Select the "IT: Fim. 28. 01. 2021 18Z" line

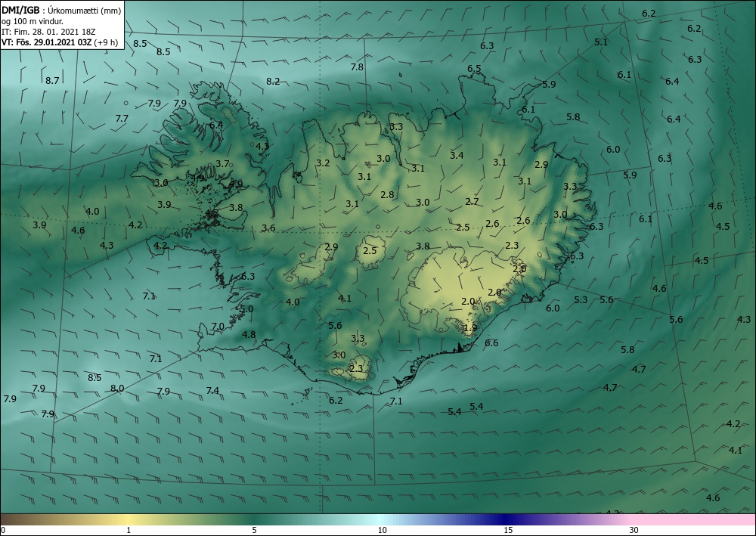click(x=48, y=32)
